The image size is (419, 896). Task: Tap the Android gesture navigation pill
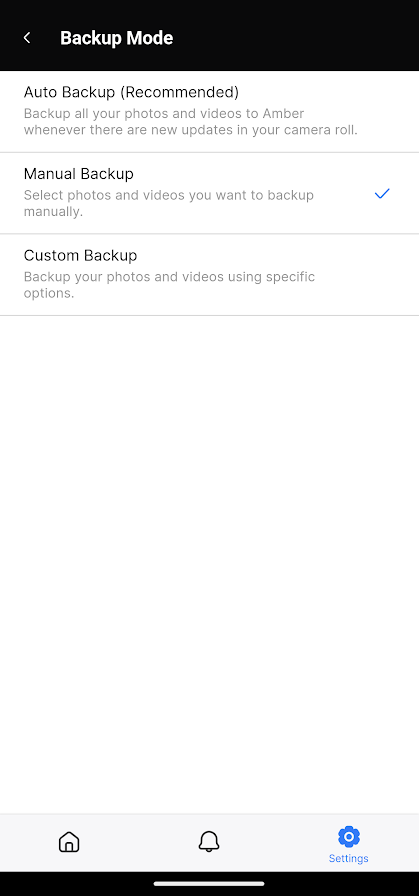point(209,883)
